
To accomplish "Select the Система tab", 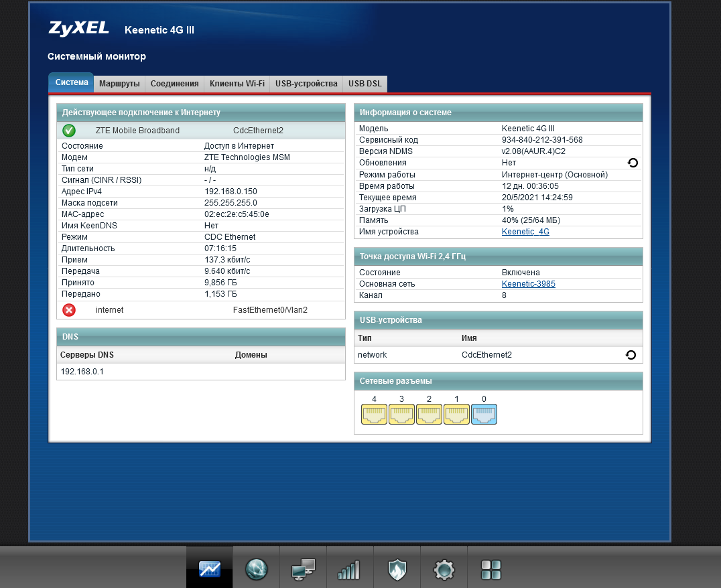I will click(x=72, y=82).
